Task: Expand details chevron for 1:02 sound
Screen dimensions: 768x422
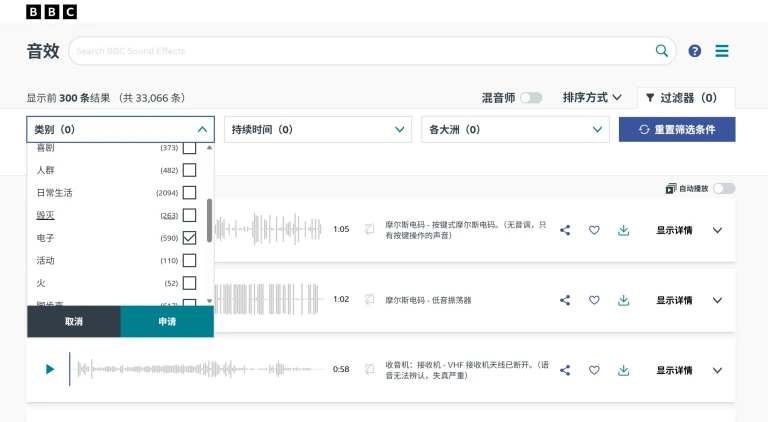Action: point(717,300)
